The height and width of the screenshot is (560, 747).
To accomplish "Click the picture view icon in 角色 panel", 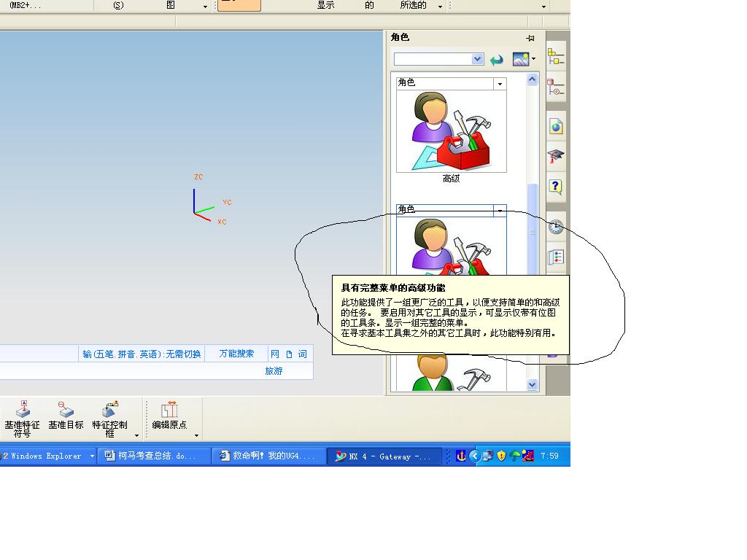I will [x=521, y=59].
